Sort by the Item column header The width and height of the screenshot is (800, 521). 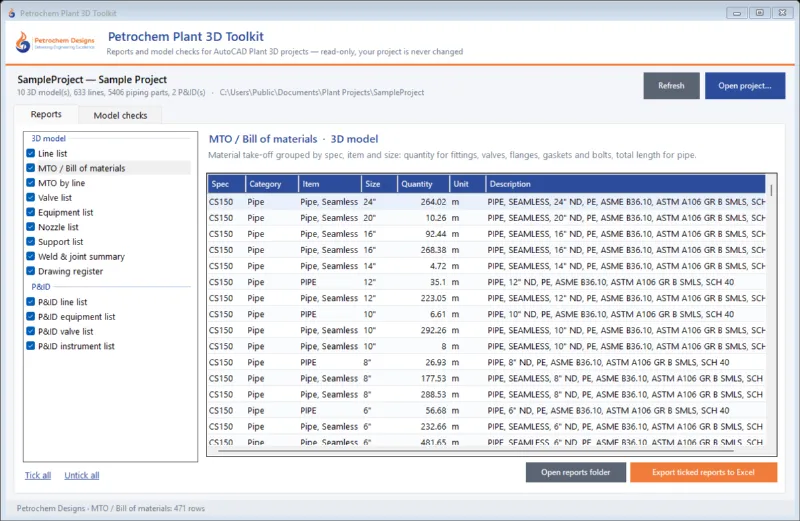330,184
